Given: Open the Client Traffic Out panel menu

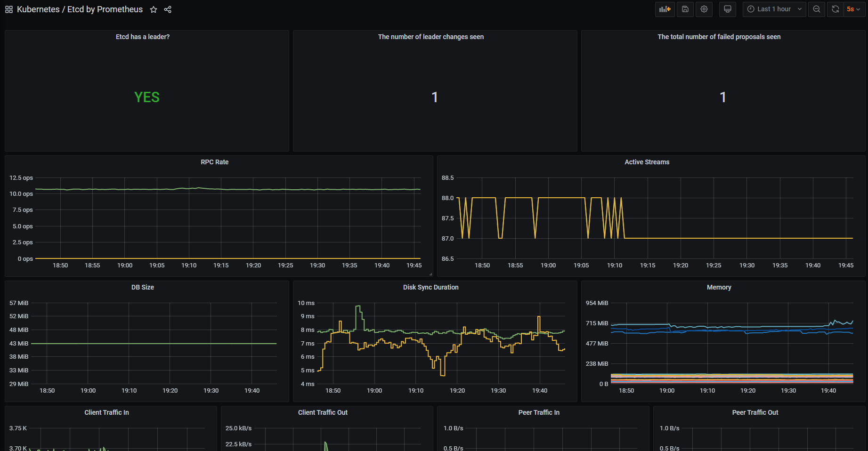Looking at the screenshot, I should click(x=323, y=412).
